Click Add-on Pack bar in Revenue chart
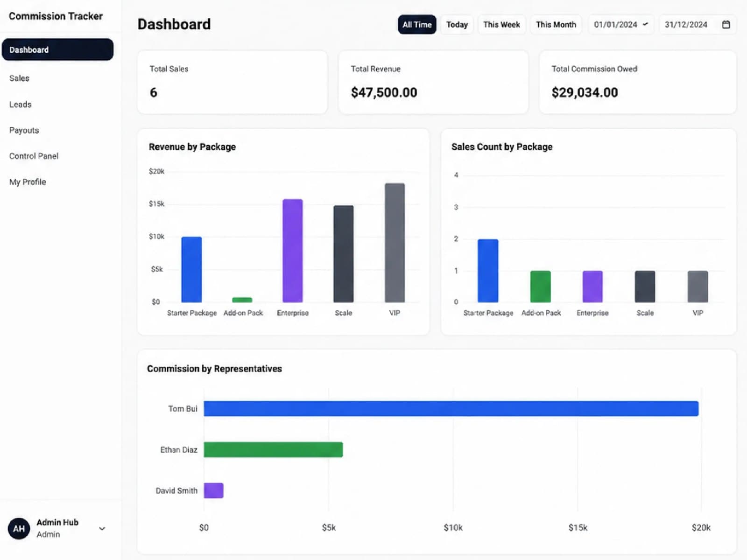747x560 pixels. tap(242, 300)
